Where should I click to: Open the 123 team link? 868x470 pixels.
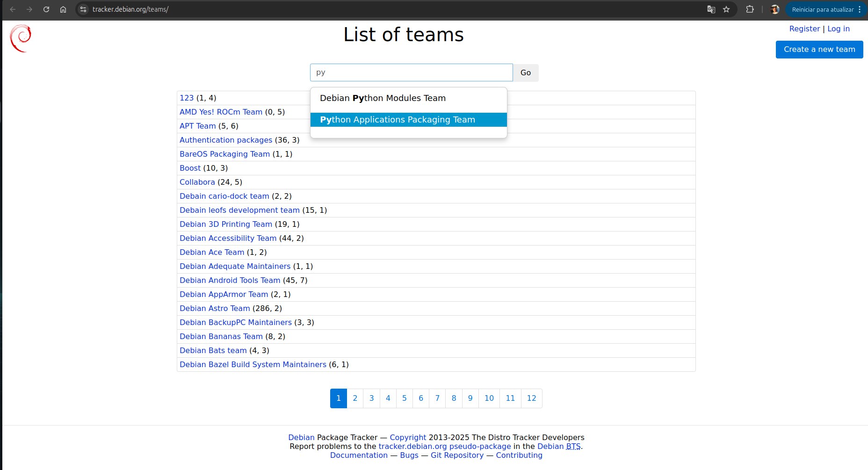(187, 98)
